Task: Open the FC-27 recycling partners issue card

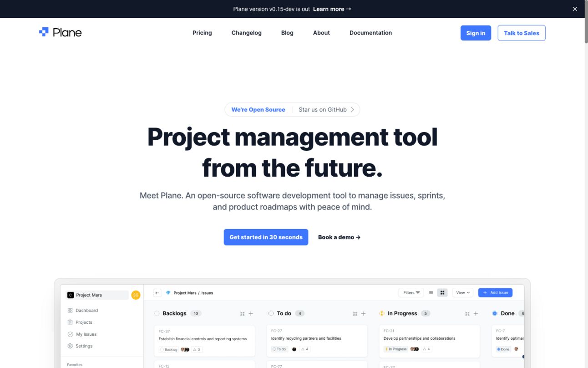Action: tap(317, 341)
